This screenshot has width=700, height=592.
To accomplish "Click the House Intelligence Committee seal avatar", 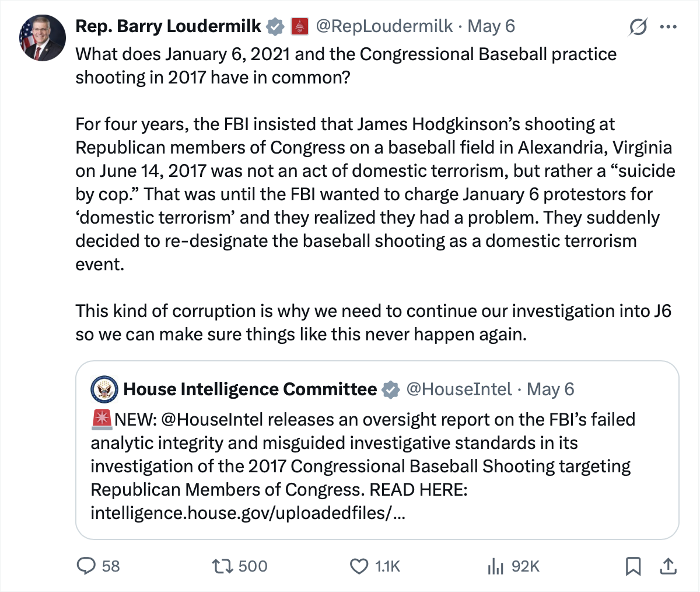I will click(x=104, y=389).
